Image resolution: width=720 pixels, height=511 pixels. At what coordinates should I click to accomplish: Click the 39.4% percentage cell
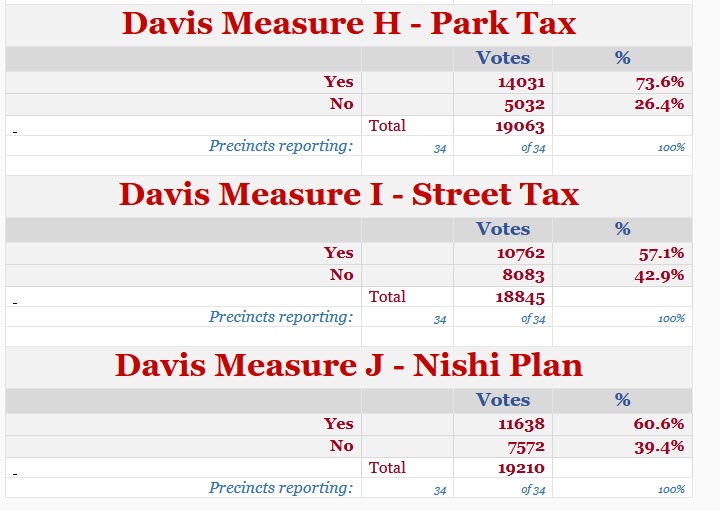click(658, 446)
